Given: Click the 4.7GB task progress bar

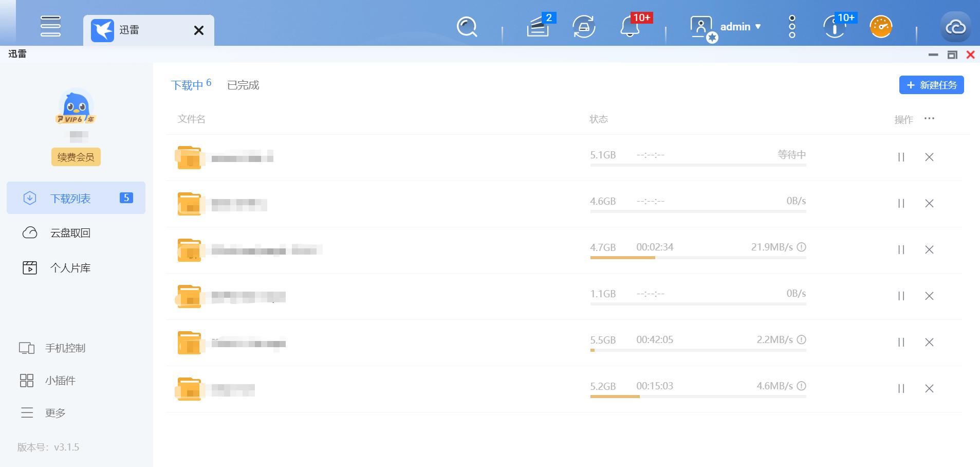Looking at the screenshot, I should coord(698,258).
